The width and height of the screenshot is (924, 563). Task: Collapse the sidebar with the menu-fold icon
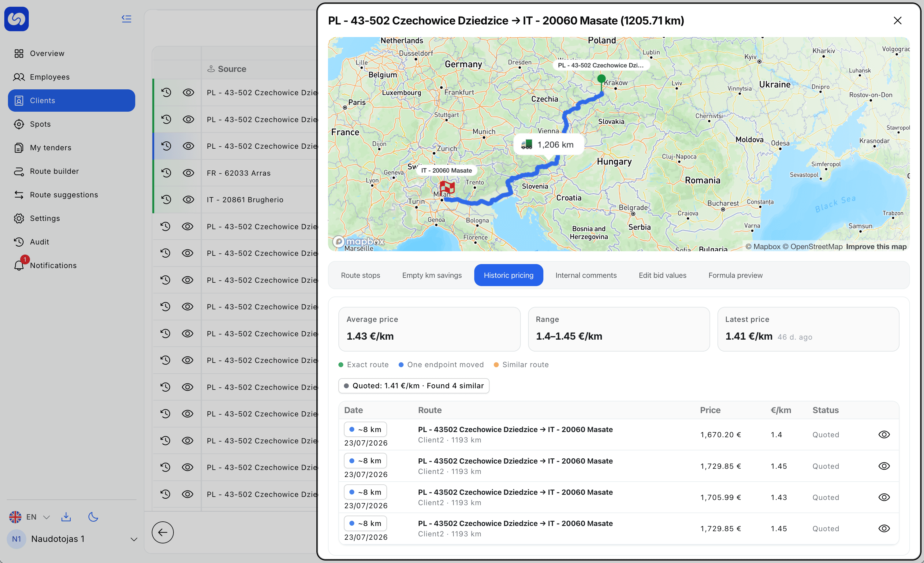pos(126,18)
